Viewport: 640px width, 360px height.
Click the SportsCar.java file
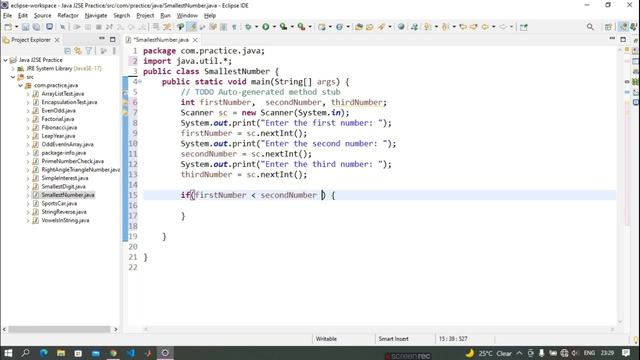coord(59,203)
